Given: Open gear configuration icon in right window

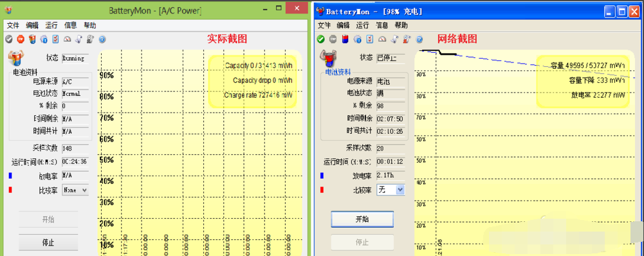Looking at the screenshot, I should [x=357, y=39].
